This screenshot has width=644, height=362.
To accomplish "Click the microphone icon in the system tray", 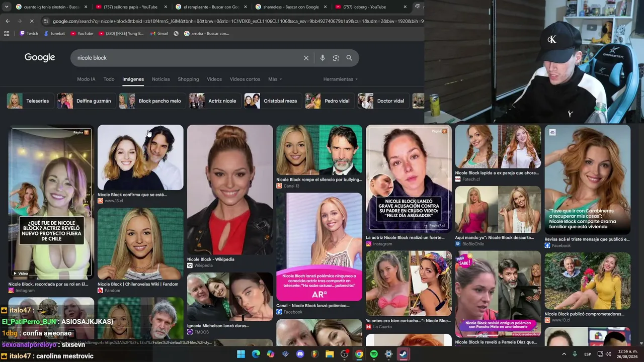I will tap(575, 354).
